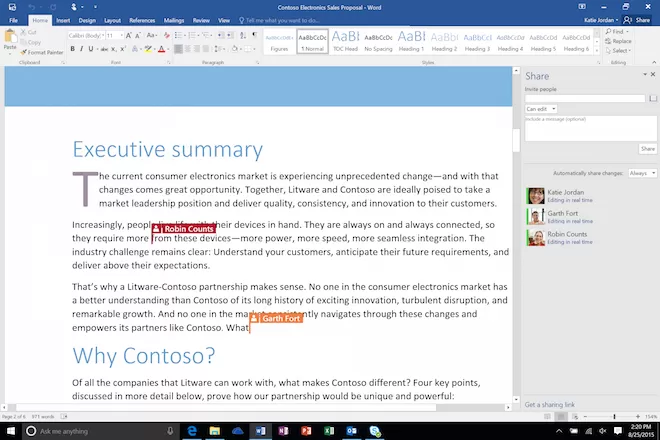Open Microsoft Edge from the taskbar

click(x=192, y=431)
